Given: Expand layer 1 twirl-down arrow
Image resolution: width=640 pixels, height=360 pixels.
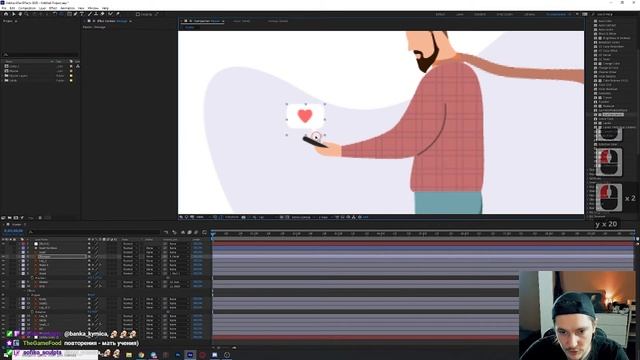Looking at the screenshot, I should [19, 244].
